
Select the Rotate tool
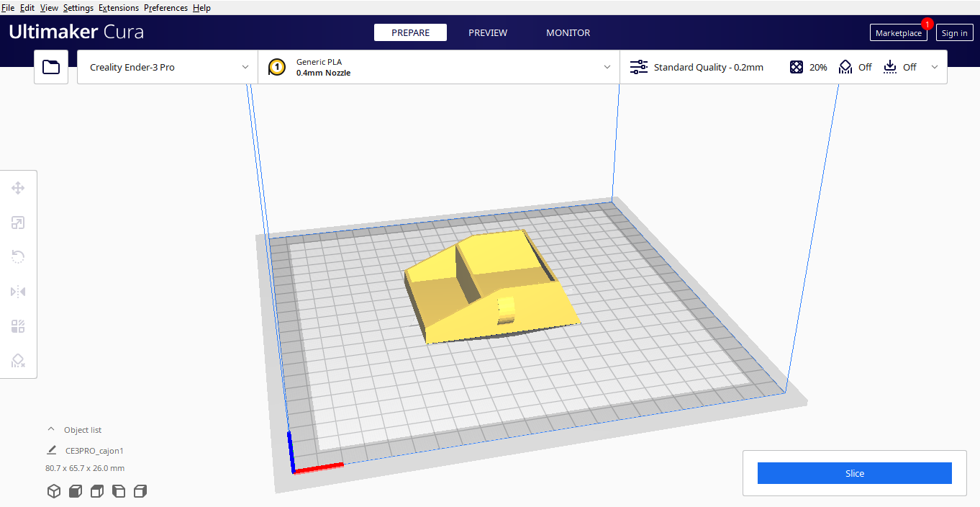point(18,257)
